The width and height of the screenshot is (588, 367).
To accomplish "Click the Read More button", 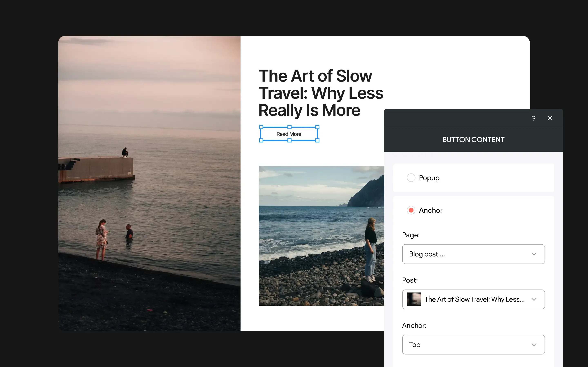I will 289,134.
